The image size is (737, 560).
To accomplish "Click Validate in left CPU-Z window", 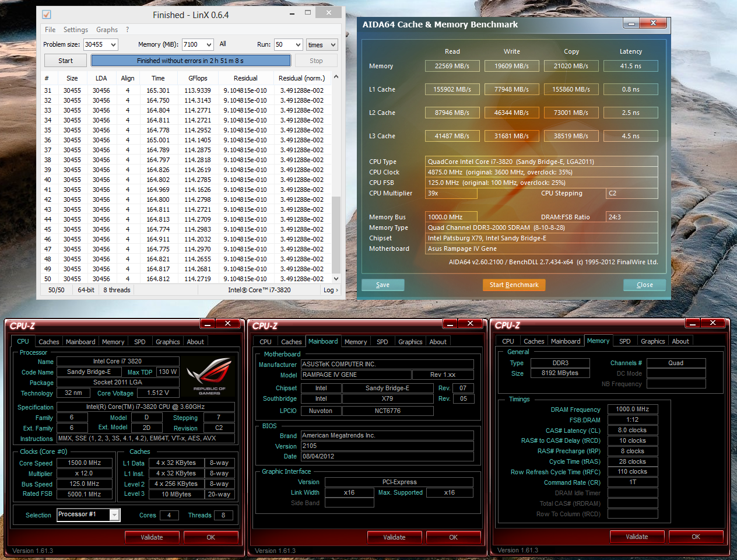I will click(x=152, y=537).
